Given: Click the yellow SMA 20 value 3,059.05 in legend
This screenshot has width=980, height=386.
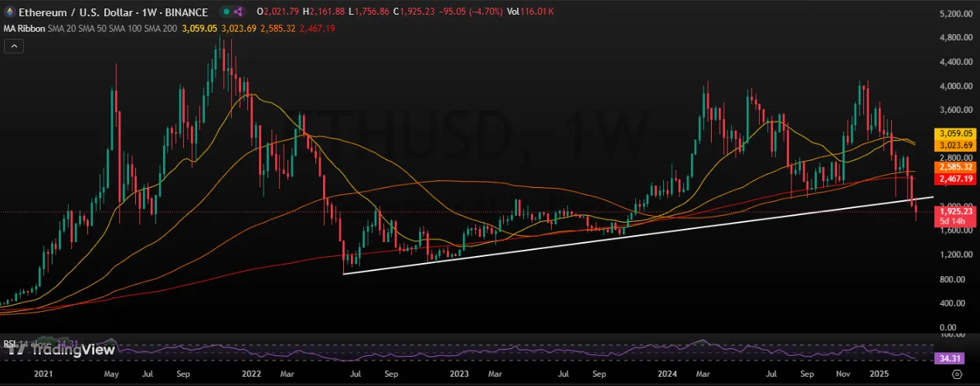Looking at the screenshot, I should [x=198, y=29].
